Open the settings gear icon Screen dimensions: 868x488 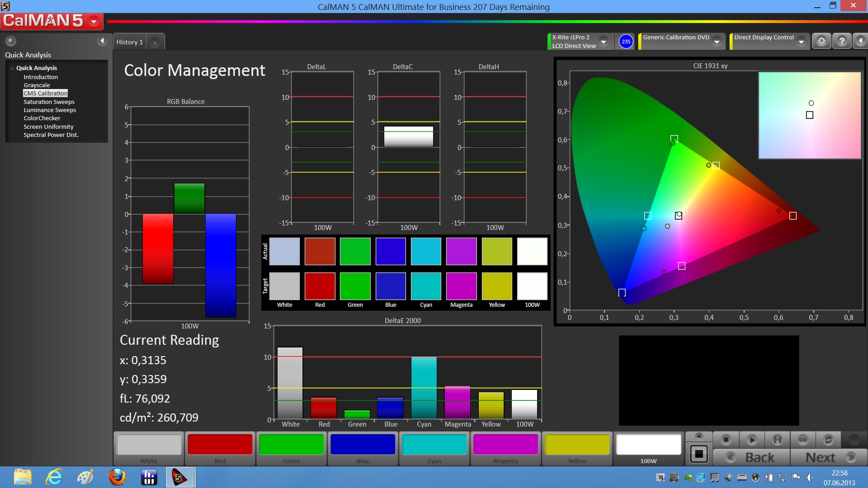[821, 41]
